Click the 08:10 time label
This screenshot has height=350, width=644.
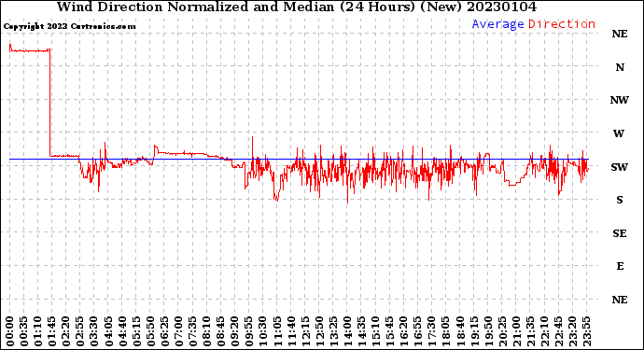tap(206, 331)
